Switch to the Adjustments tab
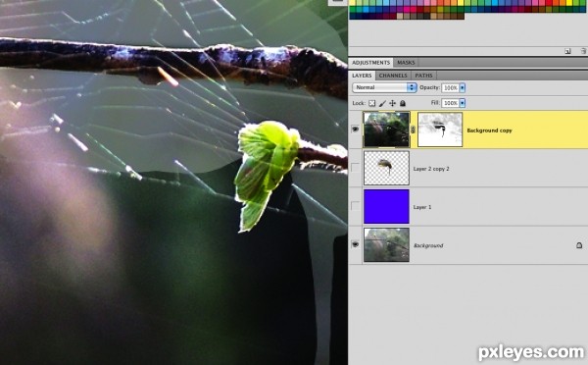Image resolution: width=588 pixels, height=365 pixels. 370,63
